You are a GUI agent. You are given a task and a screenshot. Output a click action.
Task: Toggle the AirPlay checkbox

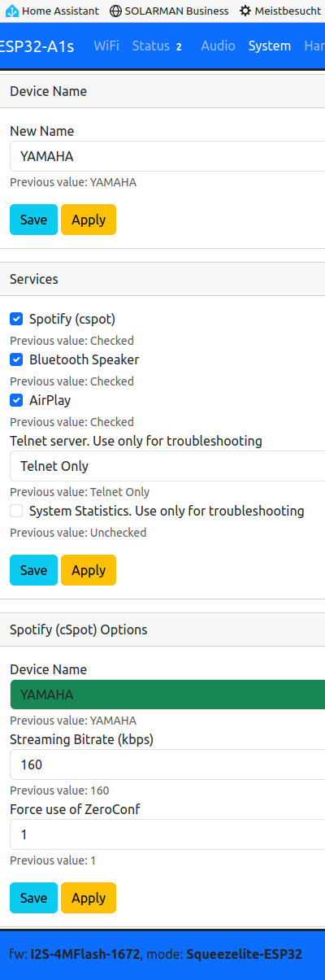pos(16,400)
